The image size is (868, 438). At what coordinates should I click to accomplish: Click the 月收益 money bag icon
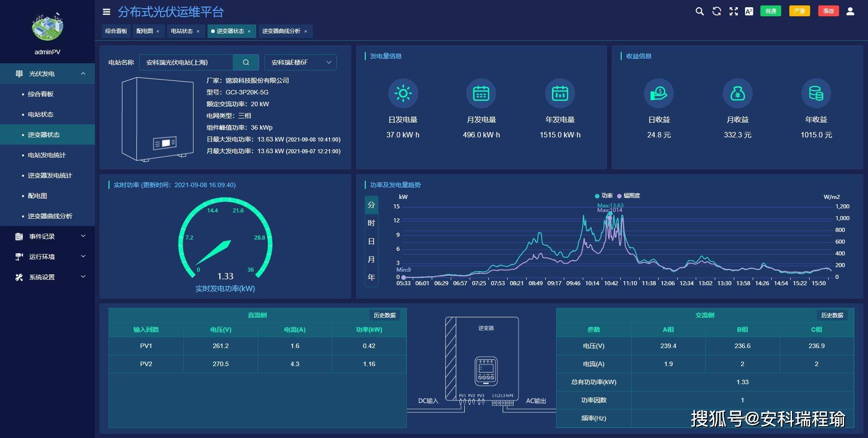[737, 94]
